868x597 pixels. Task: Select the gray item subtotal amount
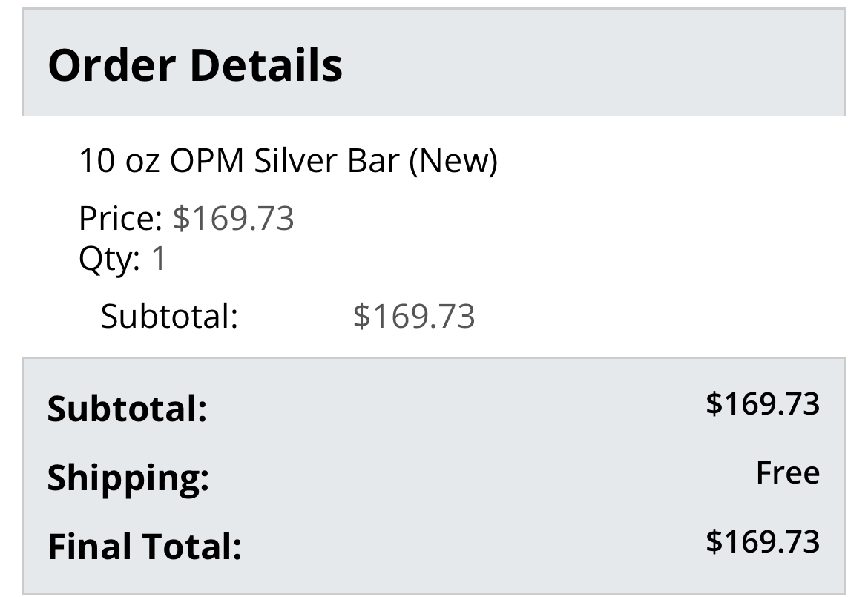coord(414,316)
